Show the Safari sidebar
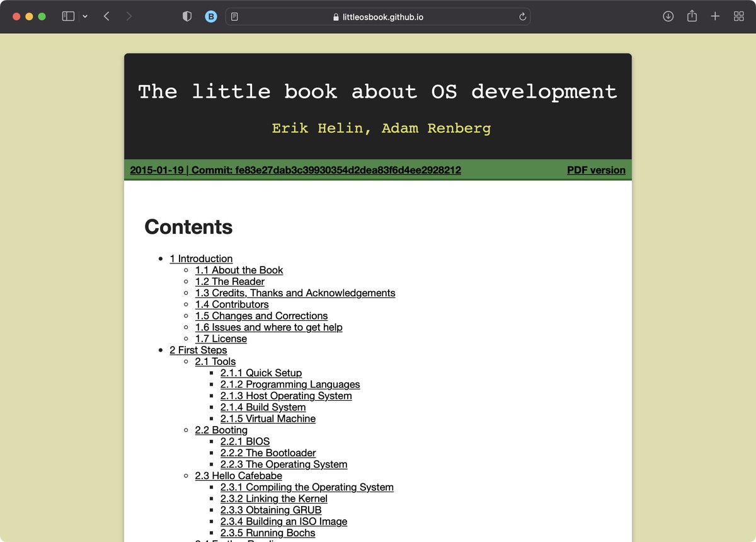Image resolution: width=756 pixels, height=542 pixels. (68, 16)
